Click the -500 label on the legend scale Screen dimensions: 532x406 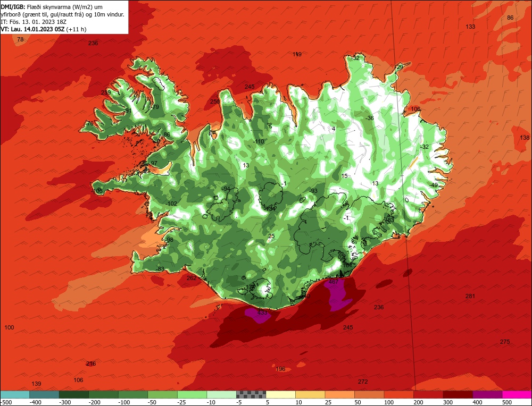(6, 402)
